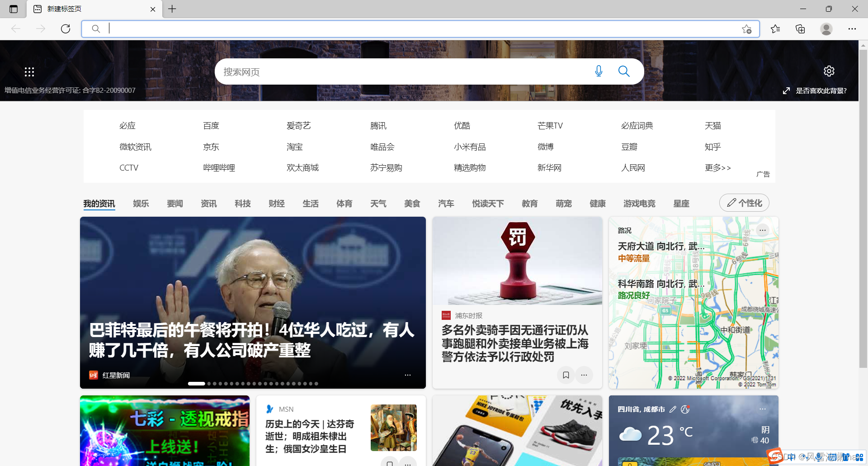
Task: Add this page to favorites (star plus icon)
Action: [x=746, y=29]
